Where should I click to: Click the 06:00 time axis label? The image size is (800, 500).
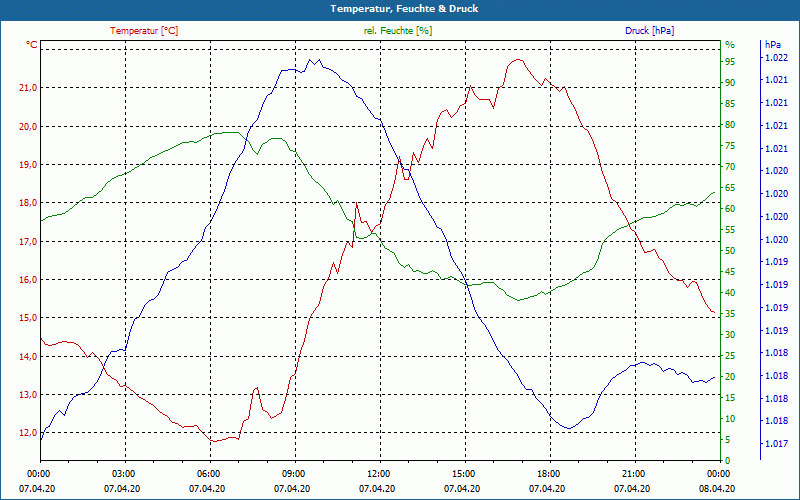(x=207, y=473)
